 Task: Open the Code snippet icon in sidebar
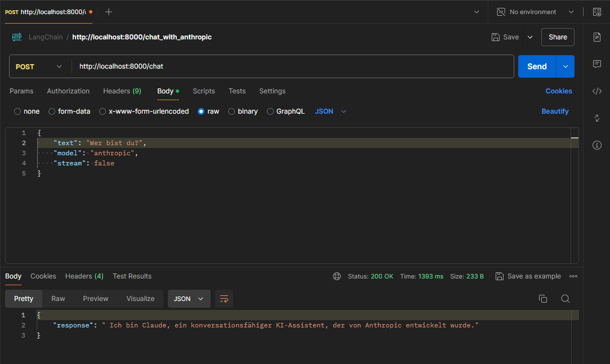click(x=597, y=91)
